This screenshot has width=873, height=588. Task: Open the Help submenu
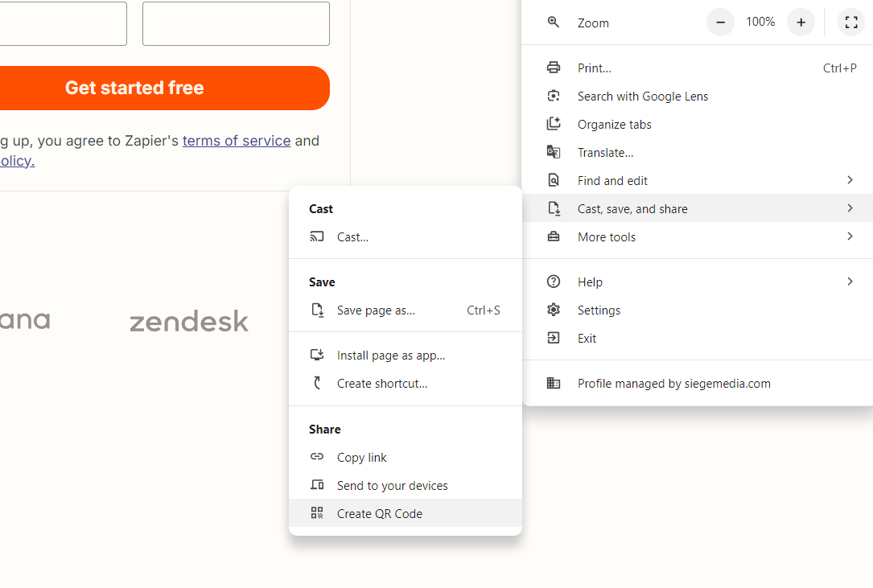tap(697, 282)
